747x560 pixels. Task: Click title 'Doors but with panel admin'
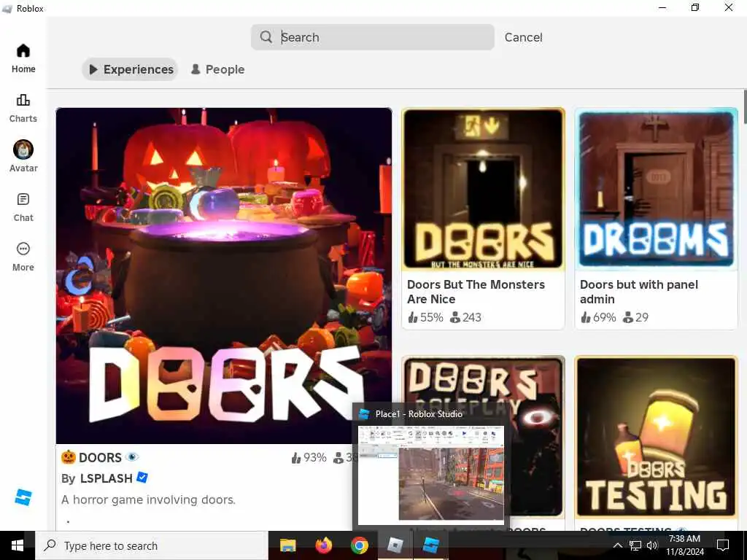639,292
